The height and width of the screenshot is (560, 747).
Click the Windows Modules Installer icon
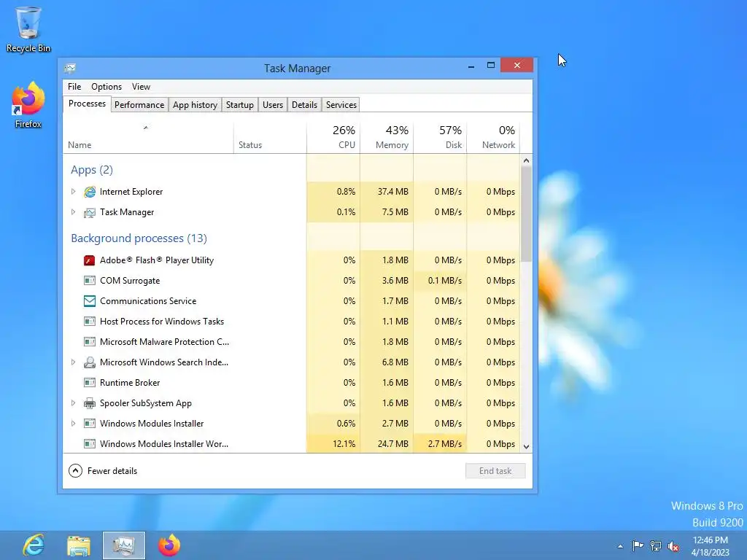(x=90, y=424)
